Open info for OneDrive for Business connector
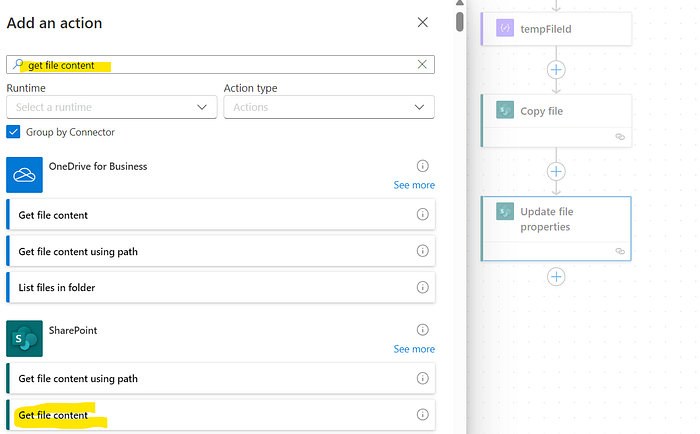The height and width of the screenshot is (434, 700). click(422, 166)
